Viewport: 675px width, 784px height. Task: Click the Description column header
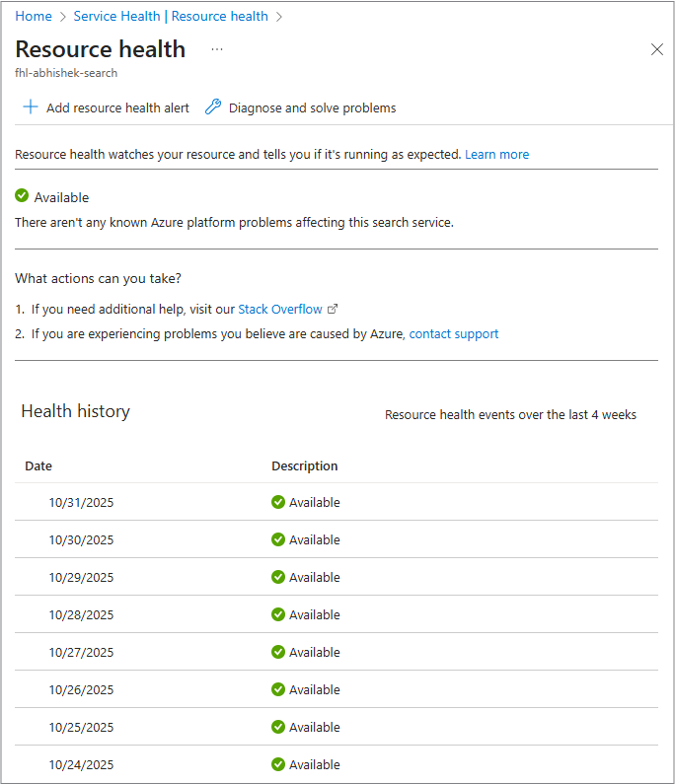(x=305, y=465)
